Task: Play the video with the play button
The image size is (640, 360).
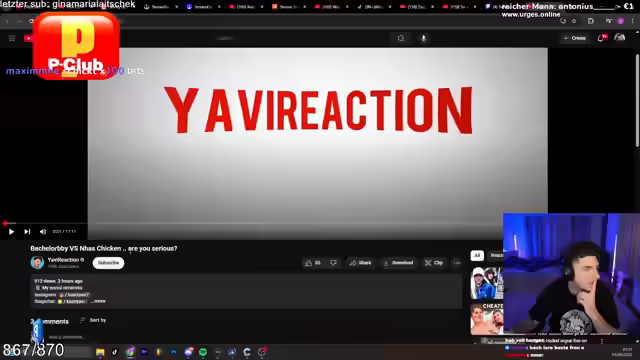Action: [11, 231]
